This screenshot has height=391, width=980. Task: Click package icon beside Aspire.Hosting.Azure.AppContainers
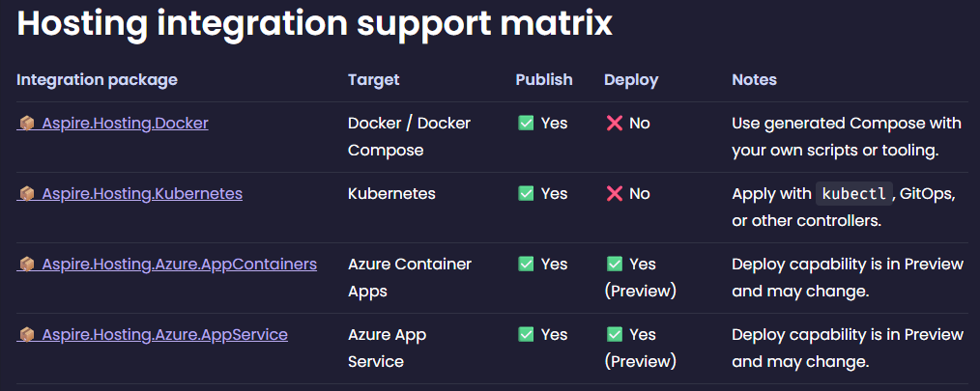27,265
